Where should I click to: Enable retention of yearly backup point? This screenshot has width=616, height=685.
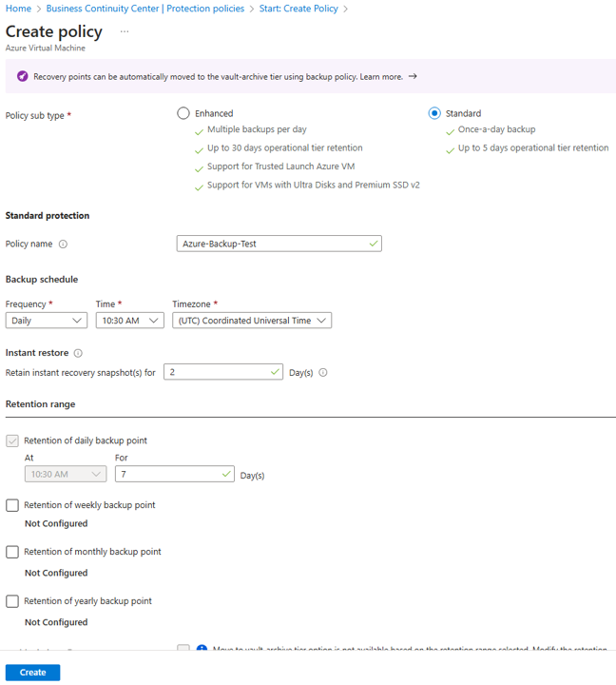point(12,601)
